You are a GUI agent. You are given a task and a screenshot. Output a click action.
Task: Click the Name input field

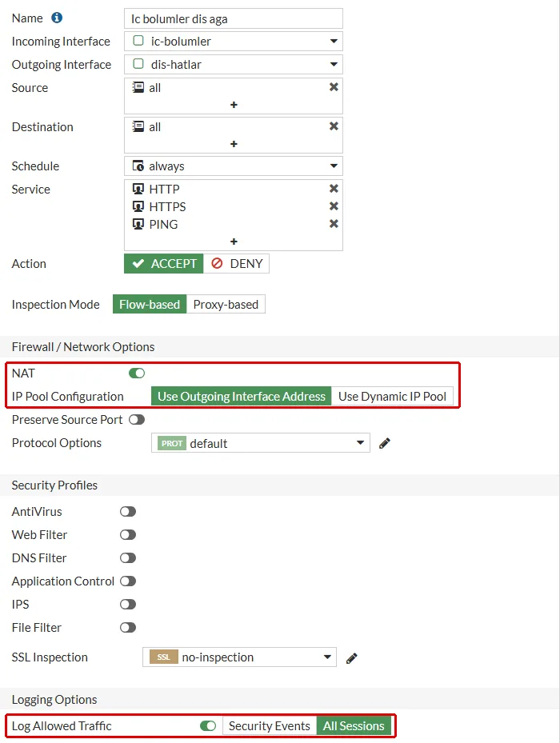click(x=234, y=18)
